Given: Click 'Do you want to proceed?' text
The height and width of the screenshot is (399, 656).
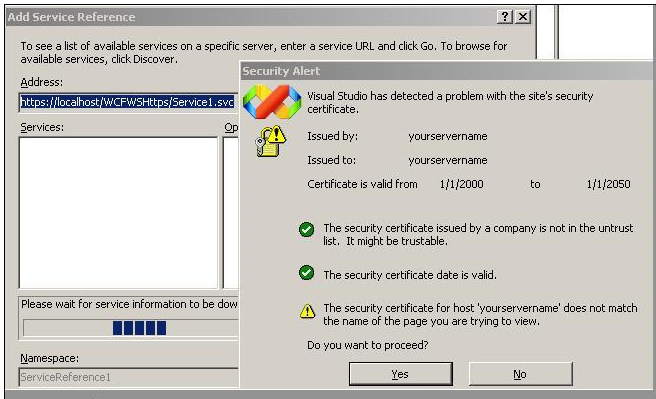Looking at the screenshot, I should [368, 345].
